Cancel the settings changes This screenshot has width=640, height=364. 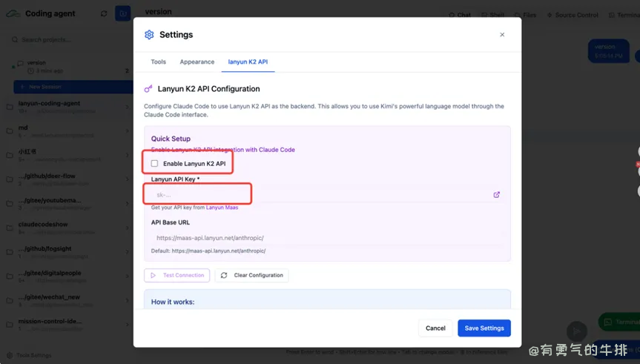point(435,328)
